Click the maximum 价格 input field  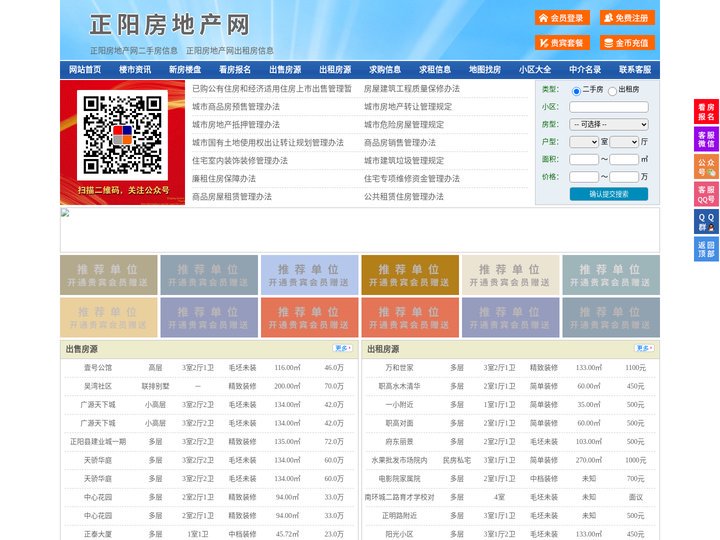[x=624, y=177]
